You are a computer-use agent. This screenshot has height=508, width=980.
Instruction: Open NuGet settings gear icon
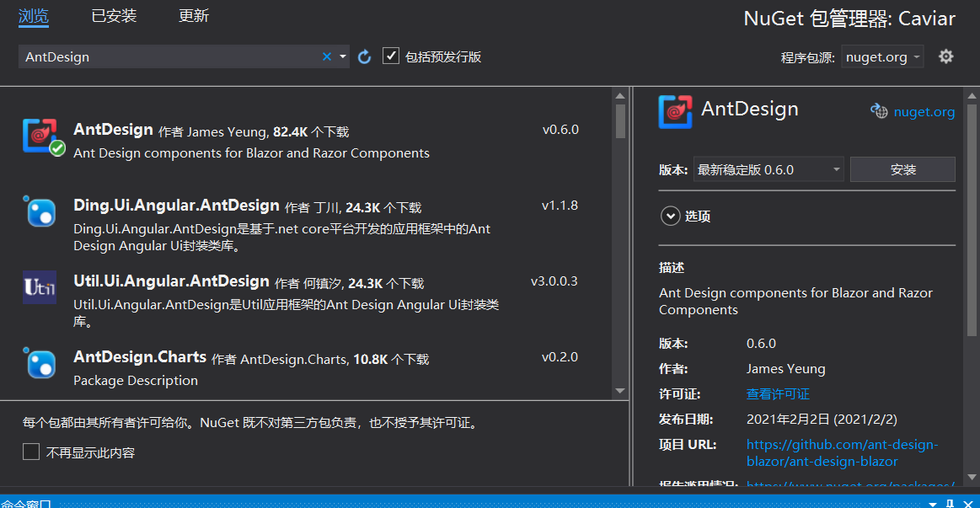[x=945, y=56]
